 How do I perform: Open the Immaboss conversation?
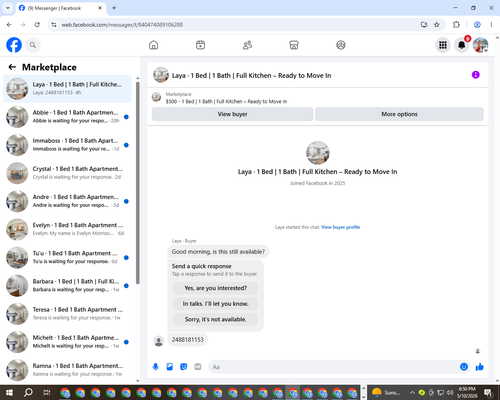67,145
